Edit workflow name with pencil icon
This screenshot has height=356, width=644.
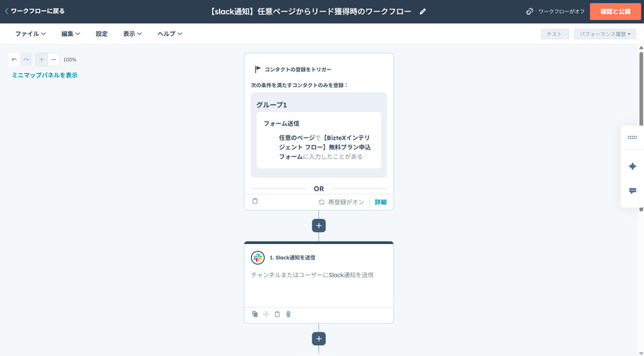point(422,12)
